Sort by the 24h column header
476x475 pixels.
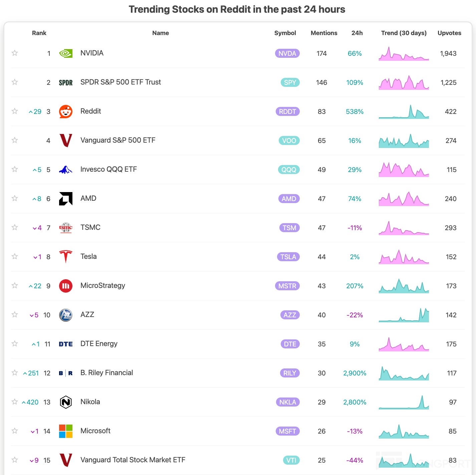[357, 33]
